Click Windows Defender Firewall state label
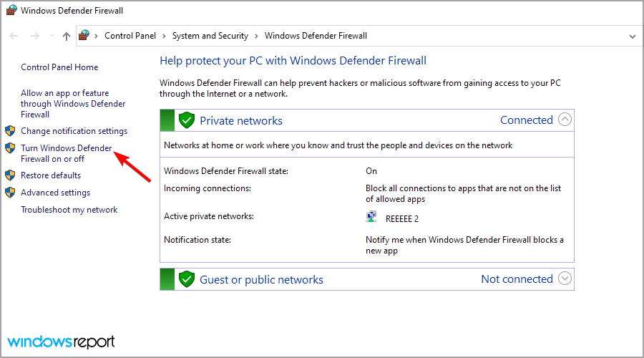The width and height of the screenshot is (644, 358). [226, 171]
